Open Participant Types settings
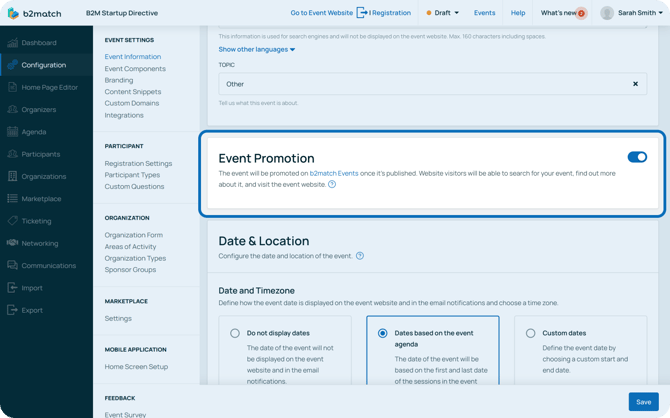Image resolution: width=670 pixels, height=418 pixels. pyautogui.click(x=132, y=175)
